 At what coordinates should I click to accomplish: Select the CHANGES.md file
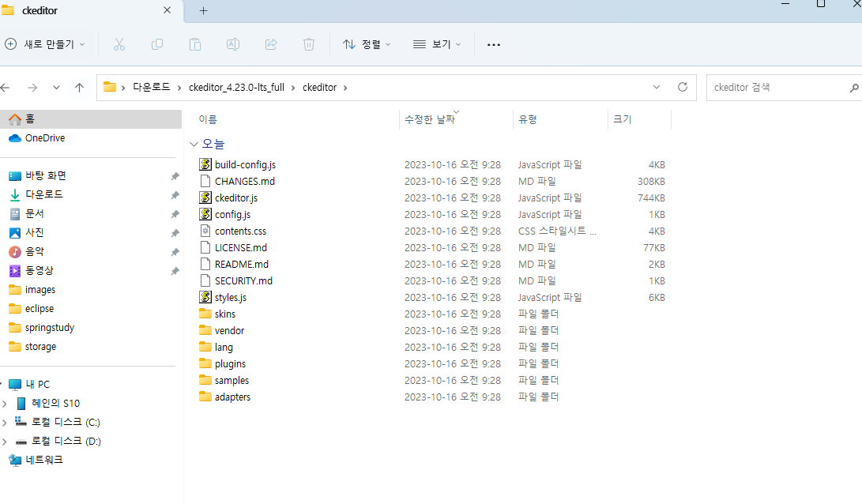pos(245,182)
